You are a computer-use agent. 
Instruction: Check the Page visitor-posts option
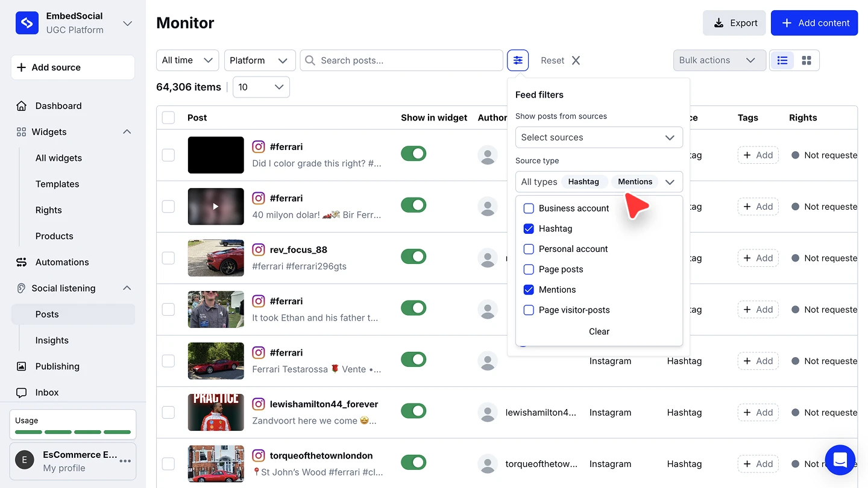pyautogui.click(x=529, y=310)
